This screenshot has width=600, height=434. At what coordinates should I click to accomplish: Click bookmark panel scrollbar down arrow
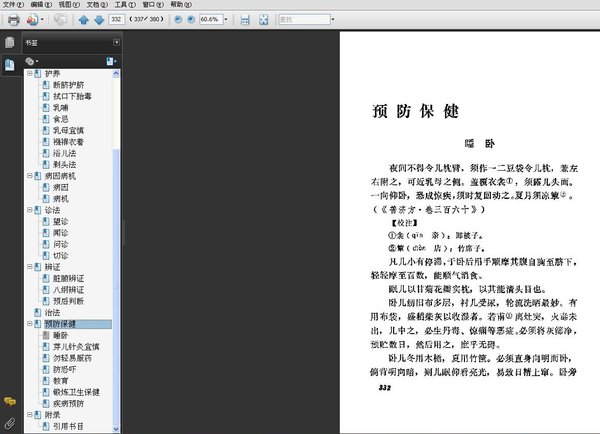tap(116, 429)
